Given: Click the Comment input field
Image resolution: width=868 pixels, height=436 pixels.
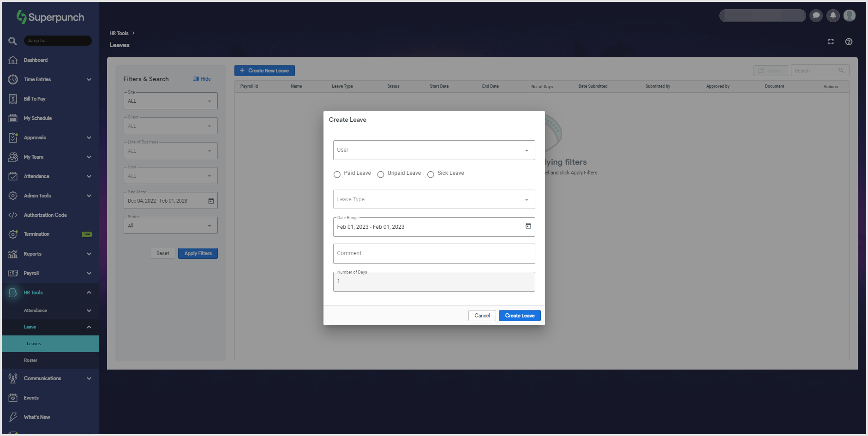Looking at the screenshot, I should coord(434,254).
